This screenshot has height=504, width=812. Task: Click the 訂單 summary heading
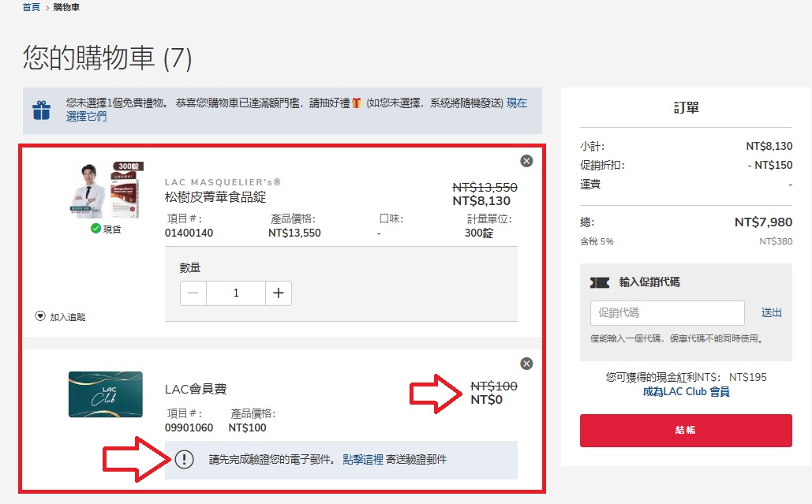point(687,107)
